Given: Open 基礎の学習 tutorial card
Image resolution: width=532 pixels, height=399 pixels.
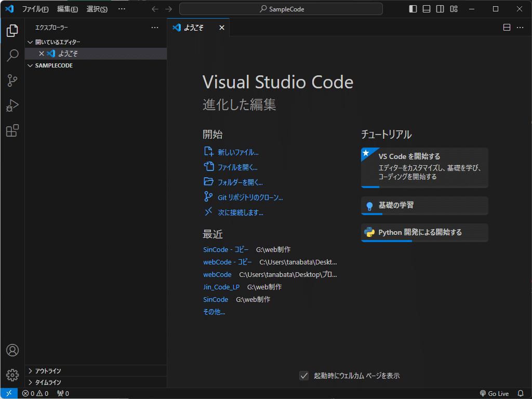Looking at the screenshot, I should 424,206.
